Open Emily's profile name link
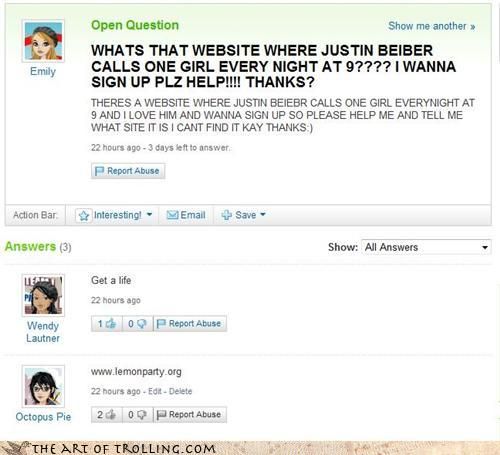 point(43,71)
